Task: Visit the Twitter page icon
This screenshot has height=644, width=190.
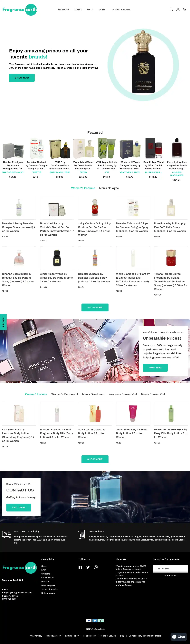Action: point(88,567)
